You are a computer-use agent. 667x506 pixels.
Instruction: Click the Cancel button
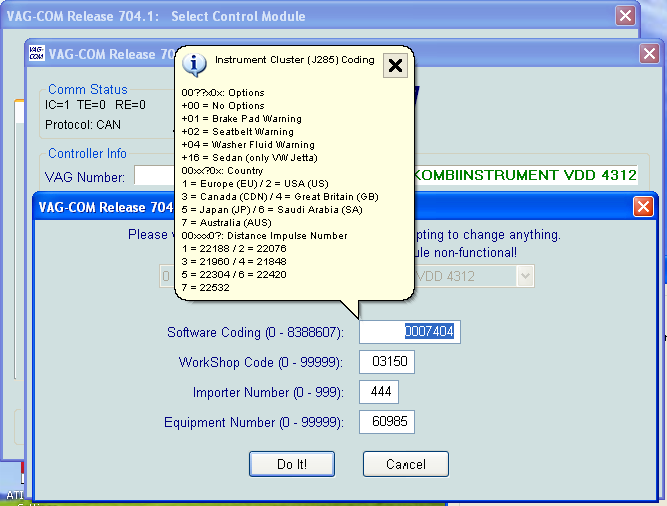pos(406,464)
